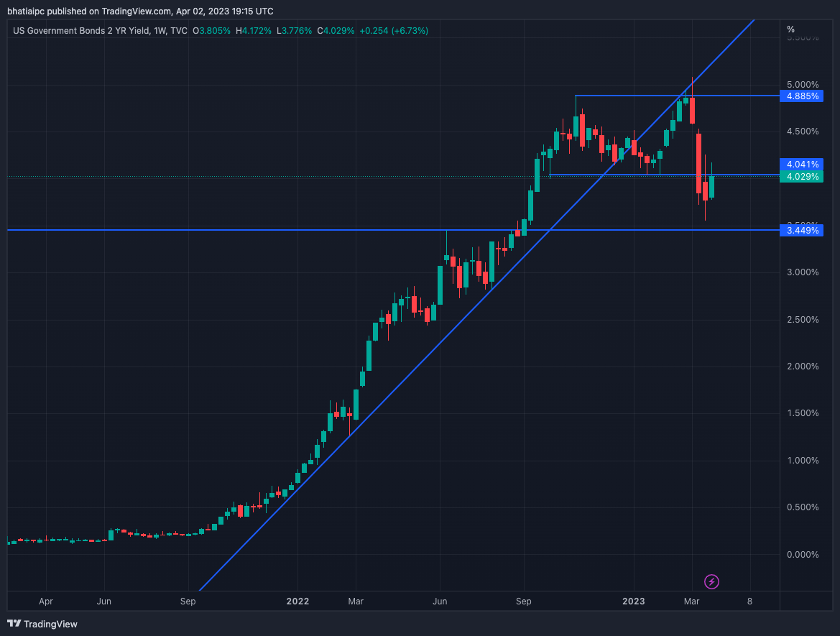The height and width of the screenshot is (636, 840).
Task: Click the 4.029% close price label
Action: (801, 175)
